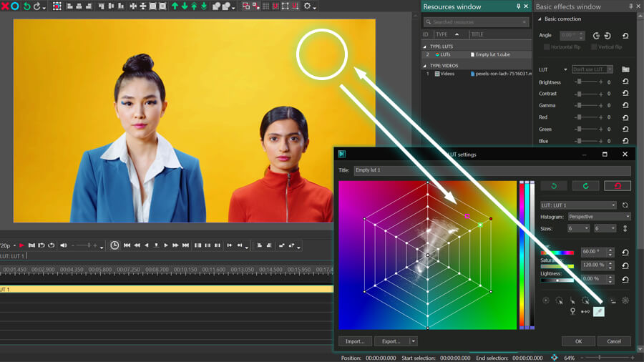Toggle the Horizontal flip checkbox
Viewport: 644px width, 362px height.
click(x=547, y=47)
